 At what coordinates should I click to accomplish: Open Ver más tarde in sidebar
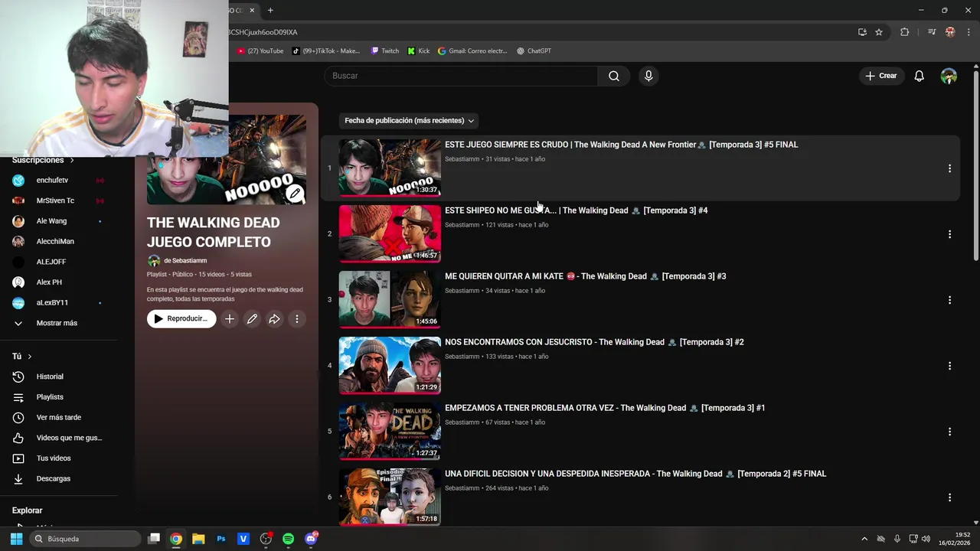pyautogui.click(x=58, y=417)
